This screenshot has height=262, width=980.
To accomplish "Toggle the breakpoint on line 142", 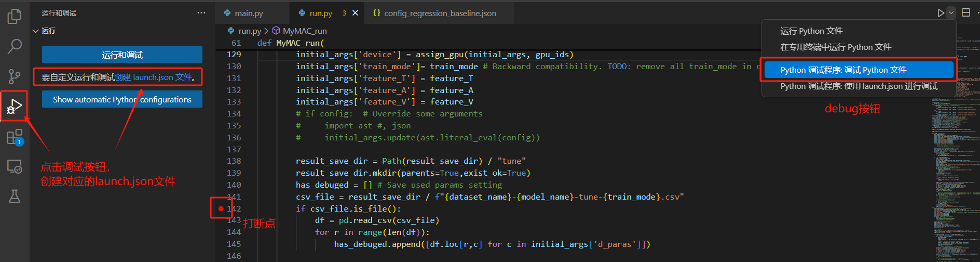I will (x=221, y=208).
